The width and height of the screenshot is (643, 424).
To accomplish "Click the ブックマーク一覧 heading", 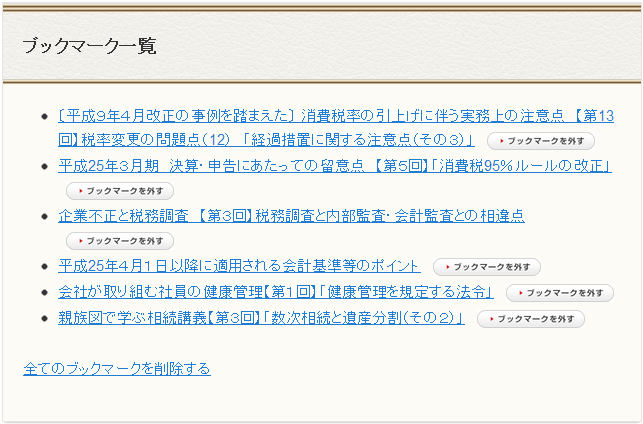I will (x=89, y=46).
